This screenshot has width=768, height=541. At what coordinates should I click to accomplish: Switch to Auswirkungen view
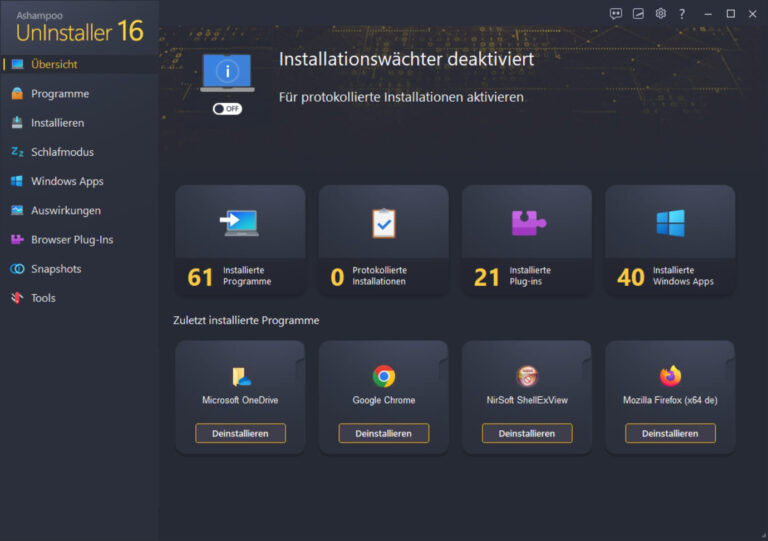[79, 211]
